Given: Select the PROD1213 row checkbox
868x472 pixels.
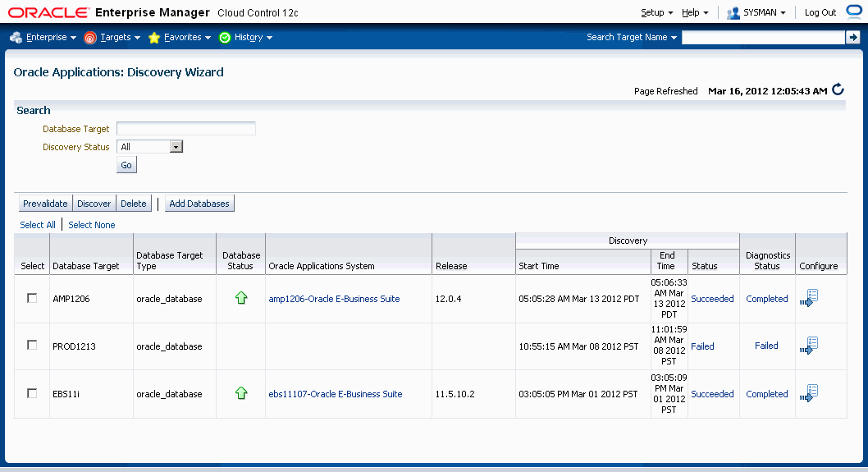Looking at the screenshot, I should [32, 345].
